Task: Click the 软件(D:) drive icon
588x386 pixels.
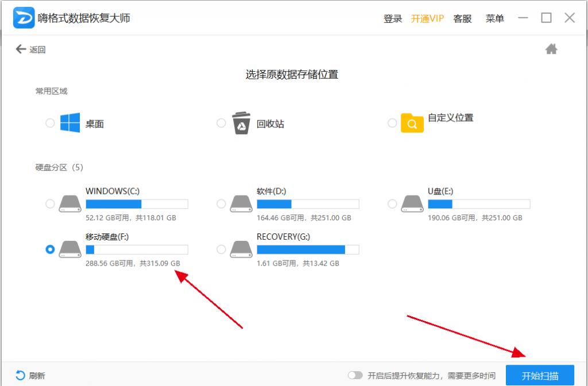Action: click(x=241, y=204)
